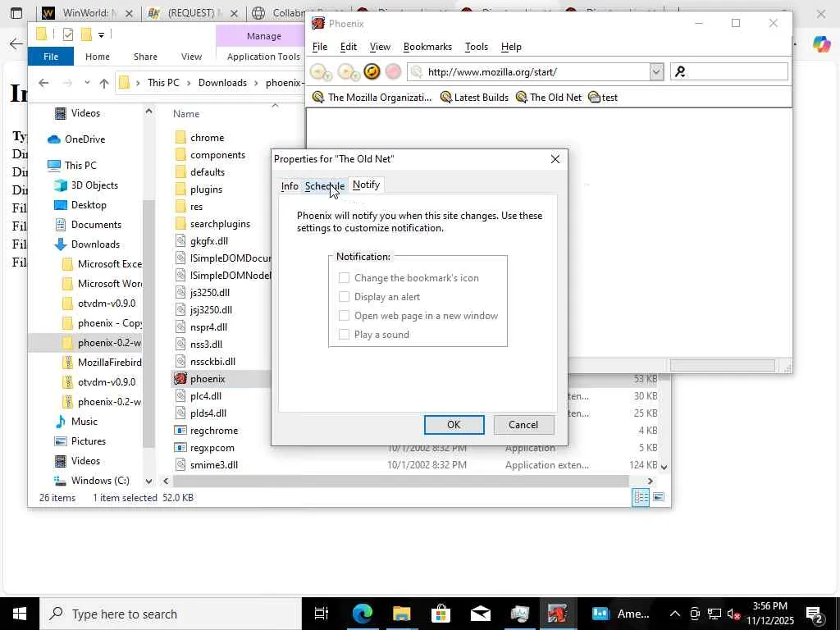Click the Phoenix search magnifier icon

click(680, 71)
